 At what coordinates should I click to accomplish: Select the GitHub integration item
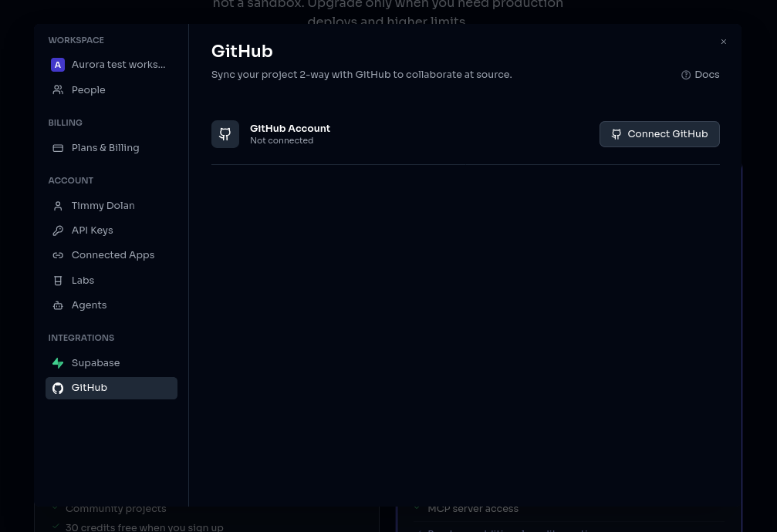[111, 388]
